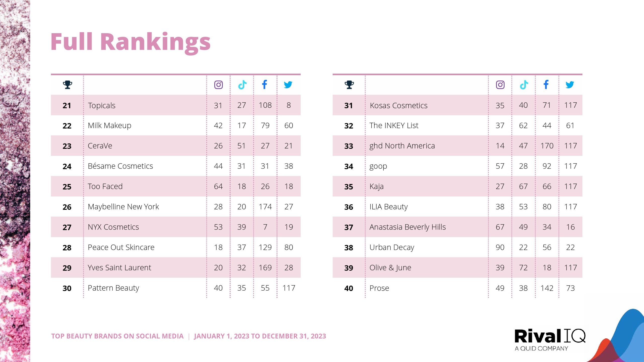Click the trophy icon above rank 21
This screenshot has width=644, height=362.
(67, 85)
